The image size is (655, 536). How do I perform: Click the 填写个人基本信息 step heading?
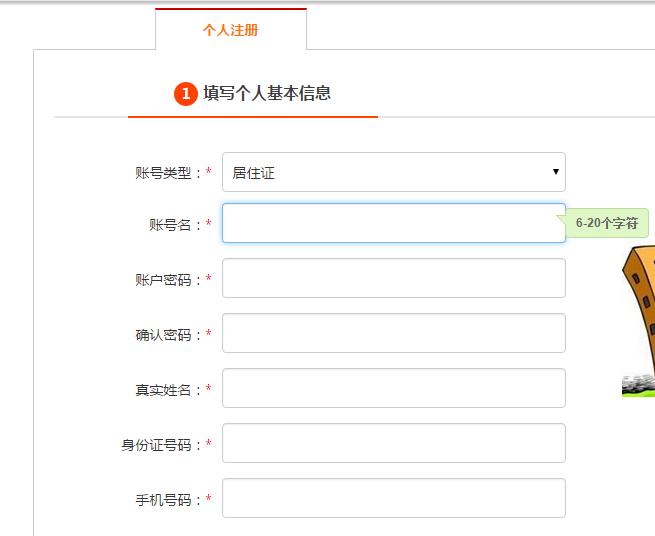point(267,93)
